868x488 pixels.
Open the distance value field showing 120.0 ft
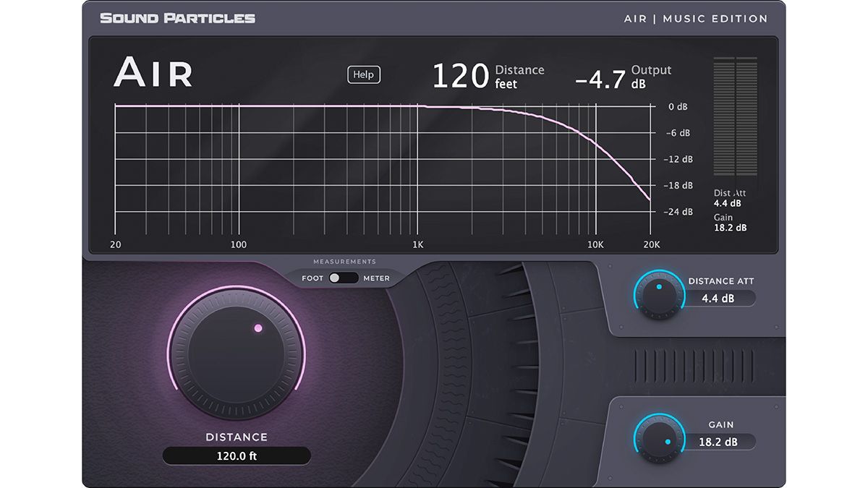point(237,455)
